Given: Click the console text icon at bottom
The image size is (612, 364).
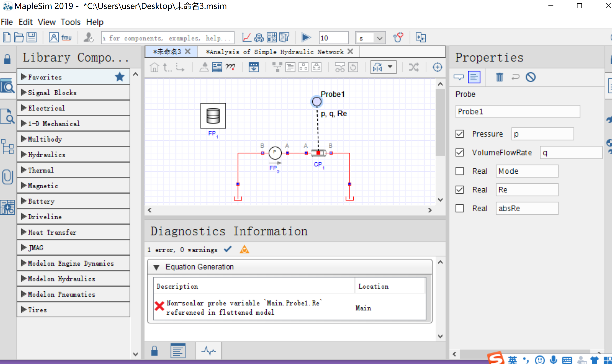Looking at the screenshot, I should click(178, 351).
